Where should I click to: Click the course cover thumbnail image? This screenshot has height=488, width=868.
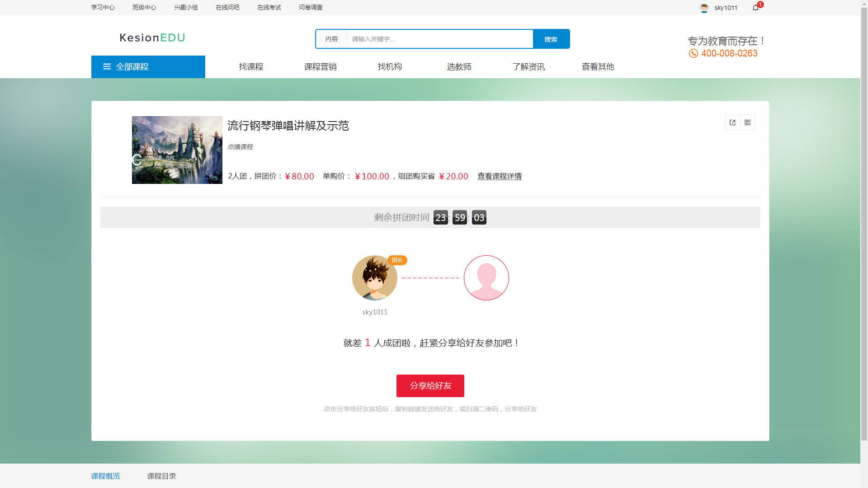point(177,150)
